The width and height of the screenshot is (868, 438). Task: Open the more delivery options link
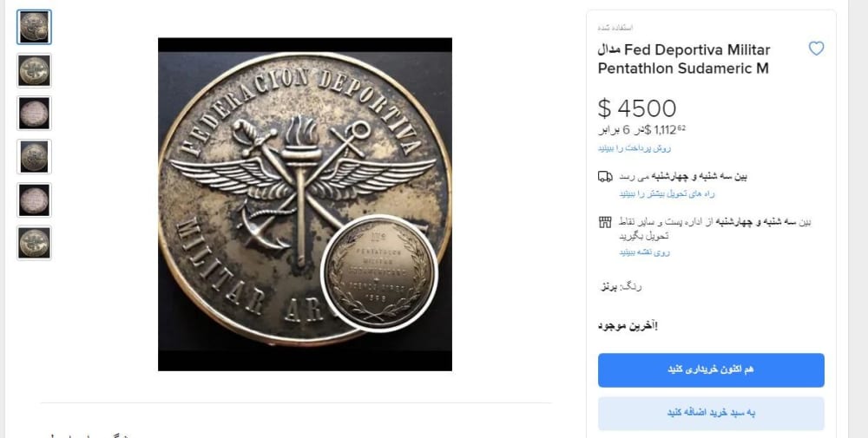(x=667, y=193)
